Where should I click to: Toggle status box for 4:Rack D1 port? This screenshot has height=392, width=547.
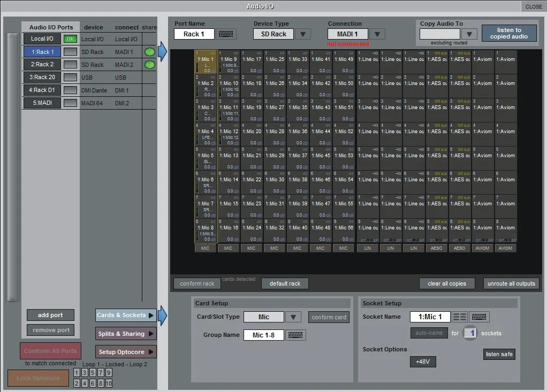click(x=70, y=90)
